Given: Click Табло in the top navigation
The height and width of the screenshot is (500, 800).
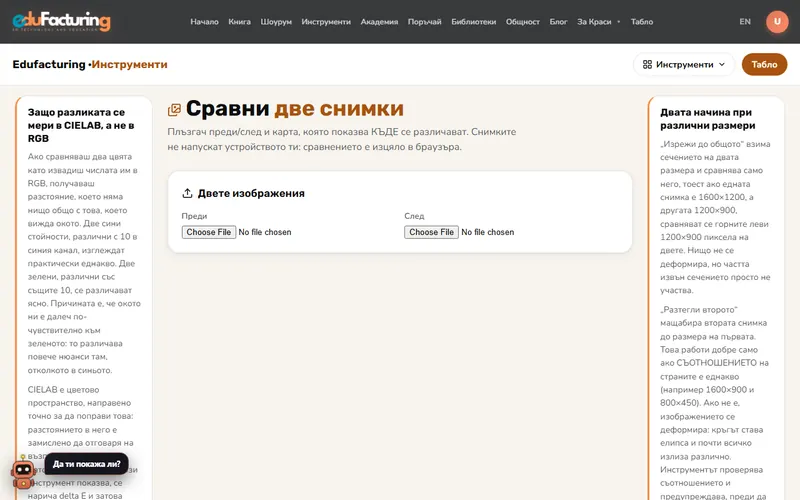Looking at the screenshot, I should click(642, 21).
